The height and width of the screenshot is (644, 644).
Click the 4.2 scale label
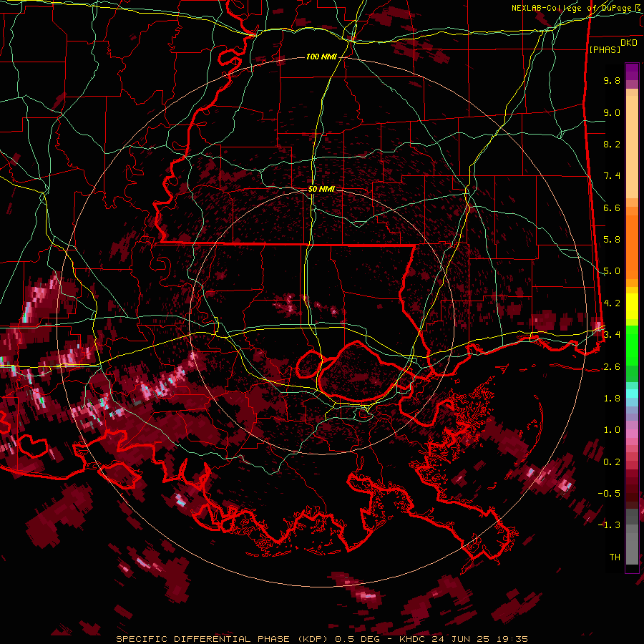pyautogui.click(x=612, y=303)
